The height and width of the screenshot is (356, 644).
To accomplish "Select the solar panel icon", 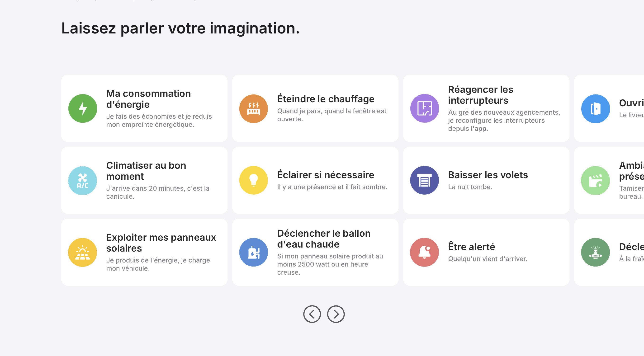I will (x=82, y=252).
